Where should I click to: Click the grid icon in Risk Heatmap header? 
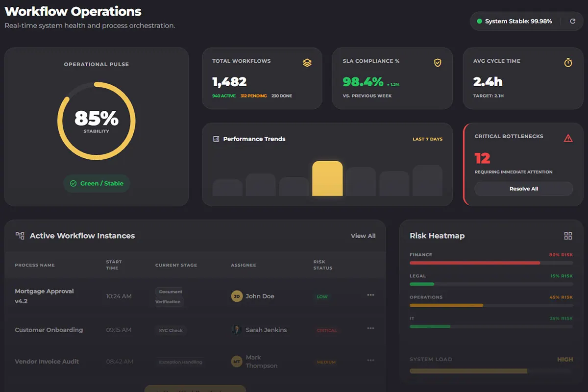[568, 236]
